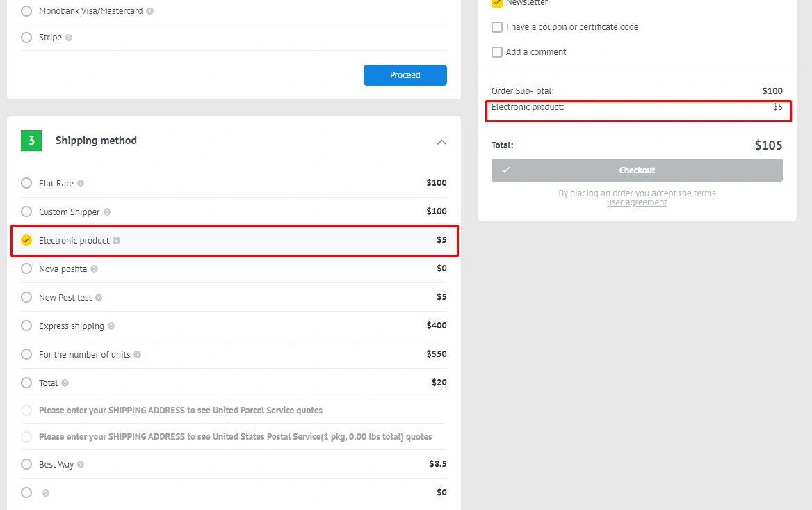Click help icon next to Stripe
Image resolution: width=812 pixels, height=510 pixels.
(69, 38)
